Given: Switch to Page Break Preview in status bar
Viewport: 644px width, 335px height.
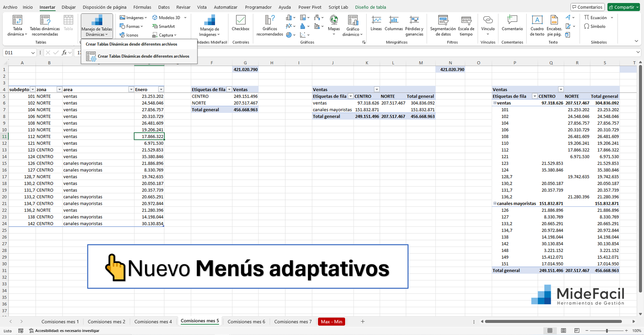Looking at the screenshot, I should pyautogui.click(x=577, y=331).
